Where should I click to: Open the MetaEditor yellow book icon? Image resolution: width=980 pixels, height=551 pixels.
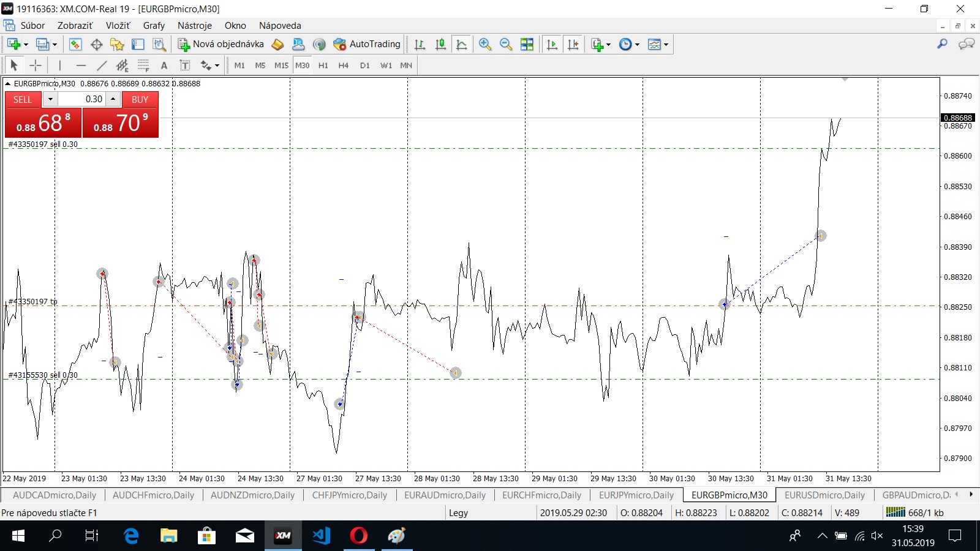coord(277,44)
